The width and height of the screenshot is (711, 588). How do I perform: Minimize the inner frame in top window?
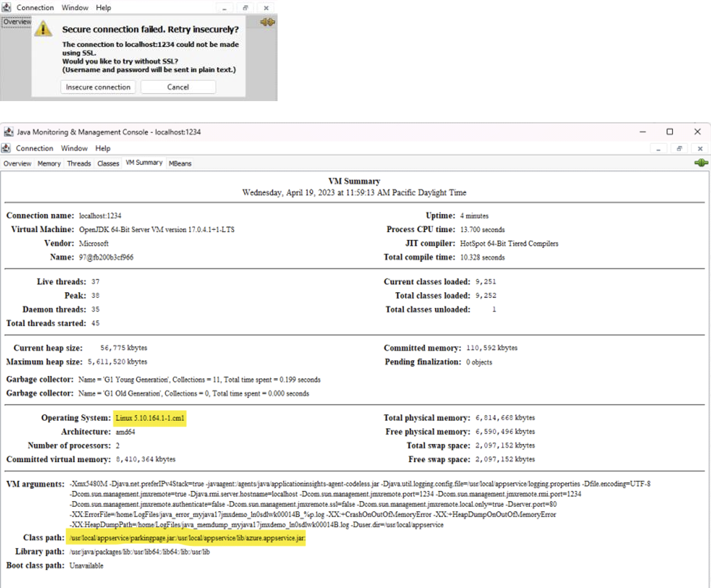pos(224,8)
